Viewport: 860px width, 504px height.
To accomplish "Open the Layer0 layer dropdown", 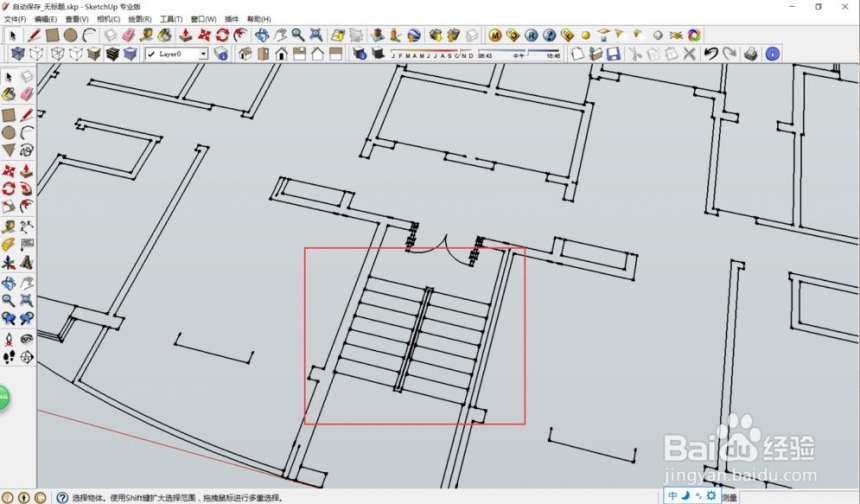I will click(203, 54).
